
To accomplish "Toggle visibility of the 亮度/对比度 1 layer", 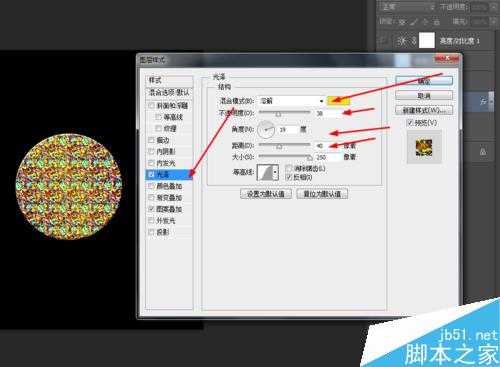I will 384,41.
